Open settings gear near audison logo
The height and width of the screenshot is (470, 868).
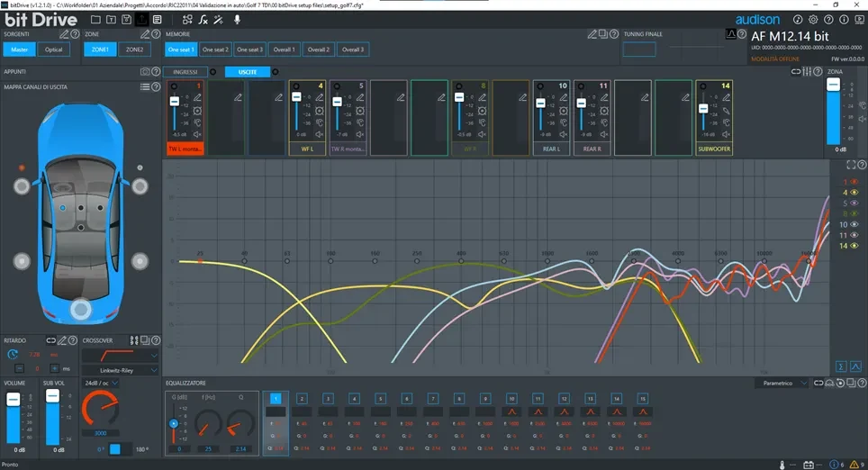(813, 20)
